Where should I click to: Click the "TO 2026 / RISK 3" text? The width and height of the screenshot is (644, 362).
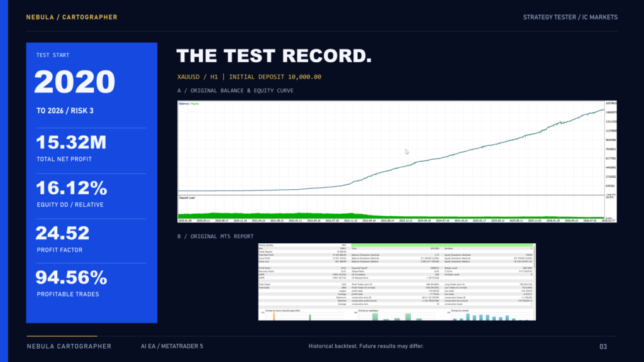[x=65, y=111]
